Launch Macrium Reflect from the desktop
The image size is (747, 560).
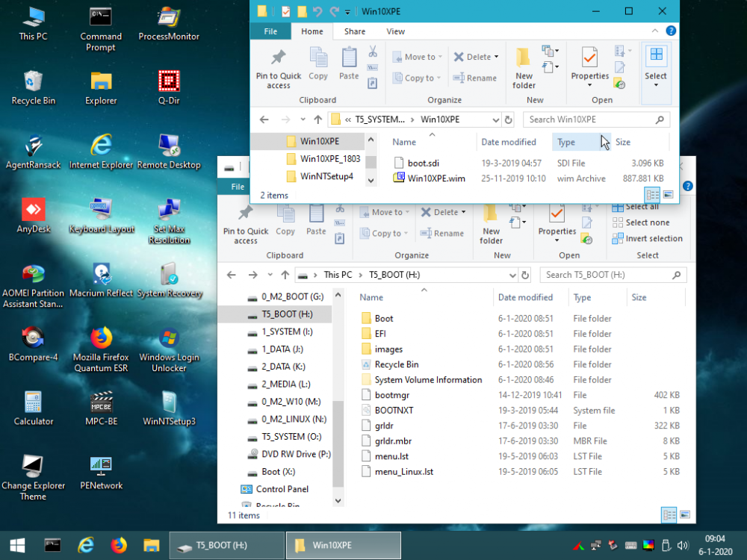[101, 275]
